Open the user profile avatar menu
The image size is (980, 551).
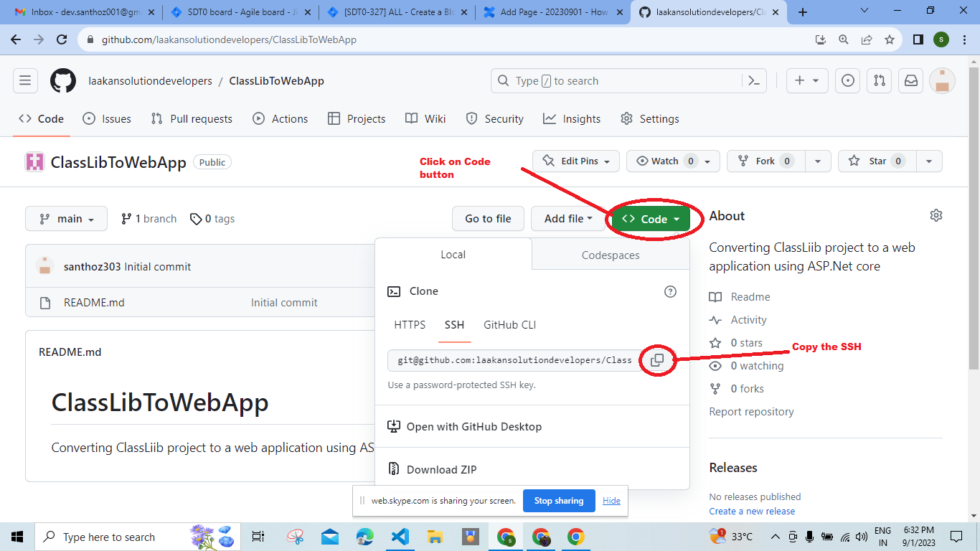(x=942, y=81)
